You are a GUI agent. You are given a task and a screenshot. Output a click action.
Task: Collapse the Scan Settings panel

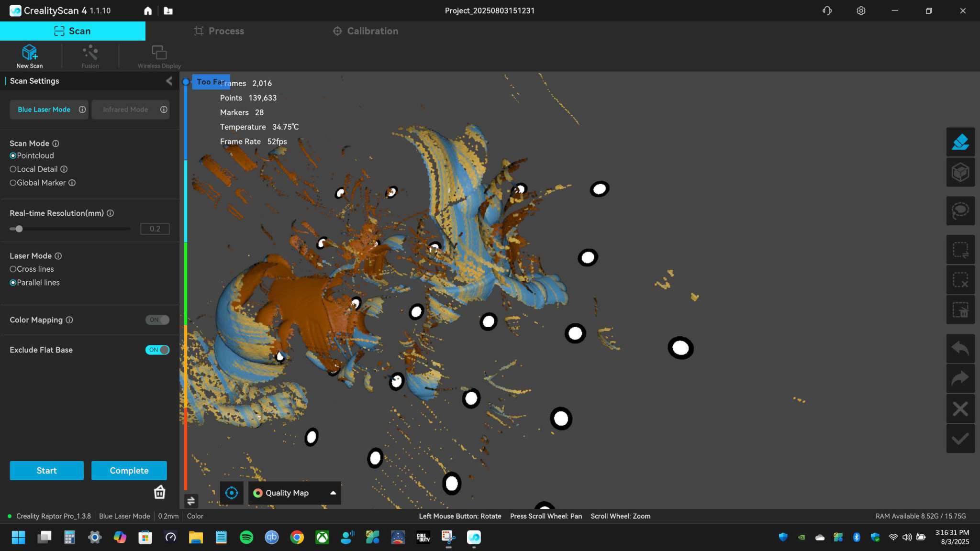(169, 81)
